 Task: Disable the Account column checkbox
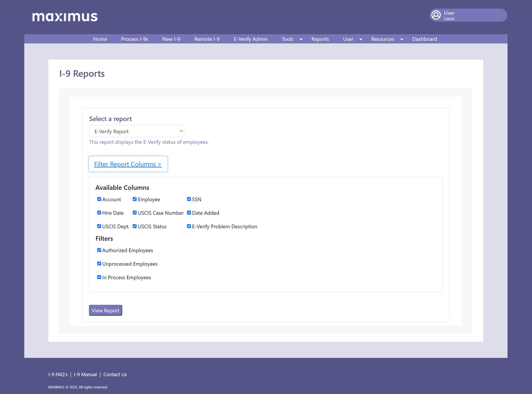click(x=99, y=199)
